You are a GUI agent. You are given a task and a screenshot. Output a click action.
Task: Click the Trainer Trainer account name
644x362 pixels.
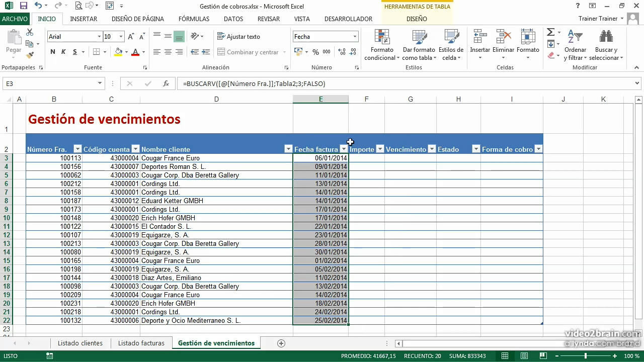point(598,19)
